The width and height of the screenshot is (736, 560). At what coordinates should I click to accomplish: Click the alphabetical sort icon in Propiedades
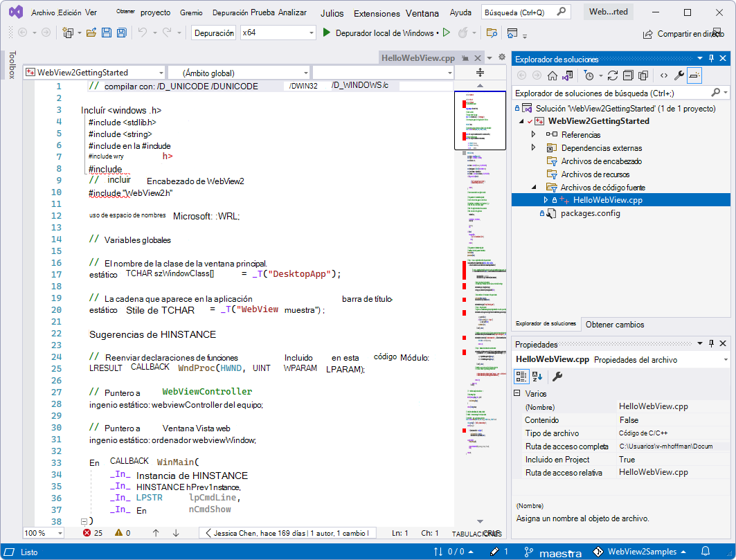click(x=537, y=377)
